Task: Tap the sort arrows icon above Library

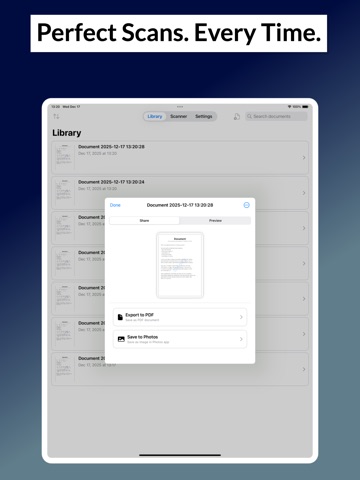Action: 56,116
